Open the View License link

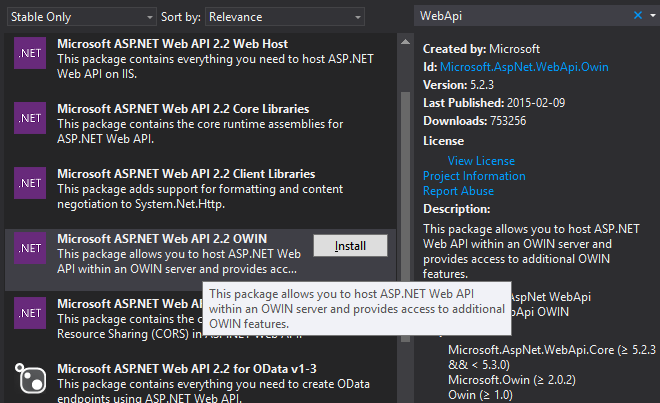coord(481,161)
